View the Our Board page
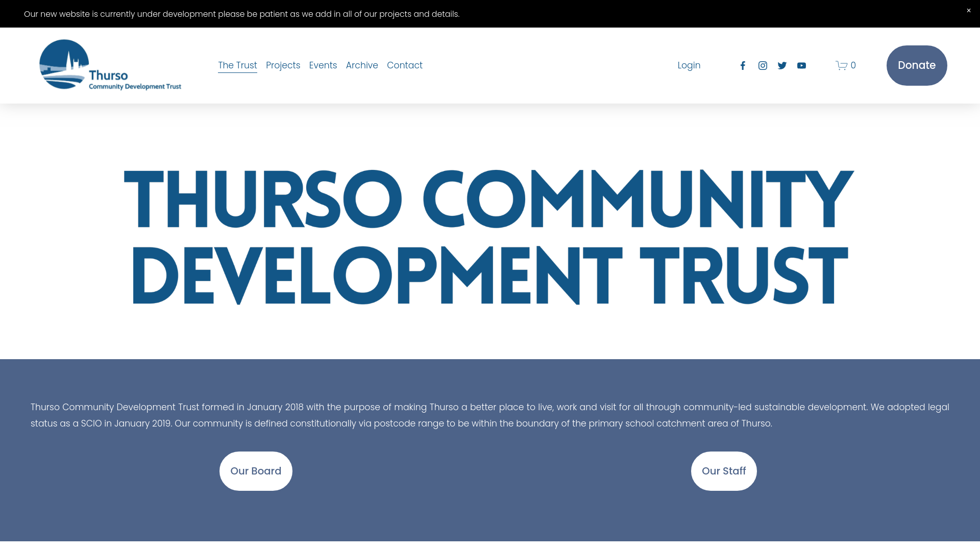The width and height of the screenshot is (980, 551). 256,471
